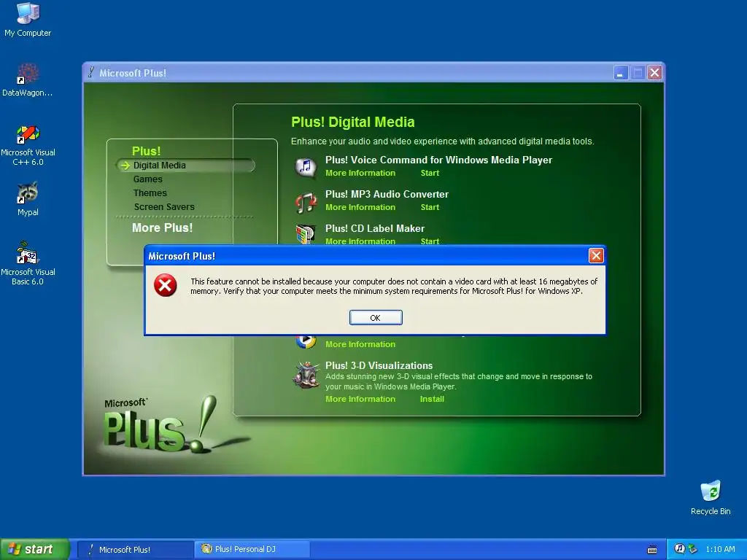Select Microsoft Visual C++ 6.0 shortcut
This screenshot has width=747, height=560.
click(28, 145)
